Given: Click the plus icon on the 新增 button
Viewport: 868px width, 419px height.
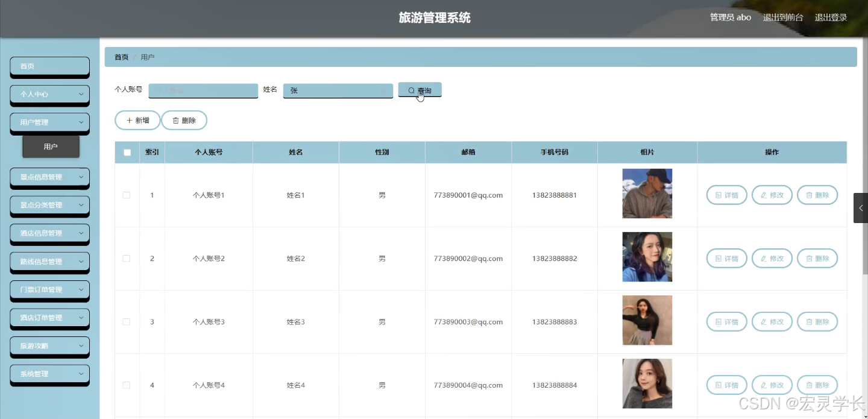Looking at the screenshot, I should [128, 120].
